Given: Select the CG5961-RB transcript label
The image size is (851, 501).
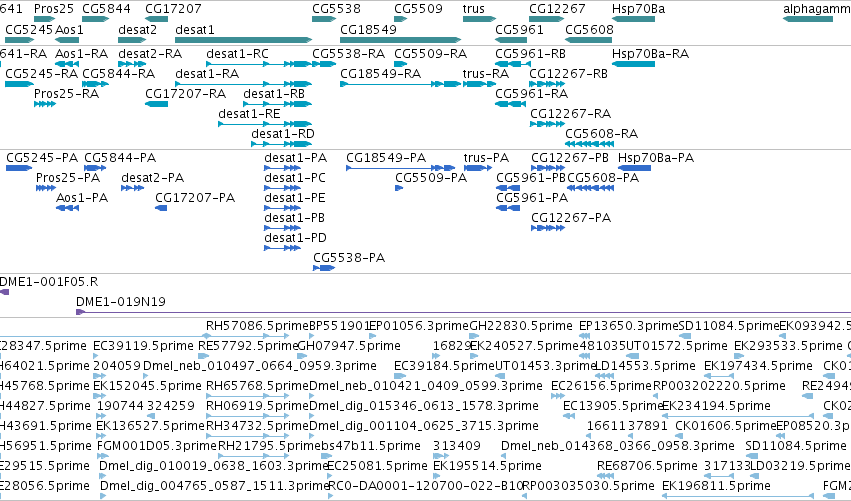Looking at the screenshot, I should pyautogui.click(x=531, y=54).
